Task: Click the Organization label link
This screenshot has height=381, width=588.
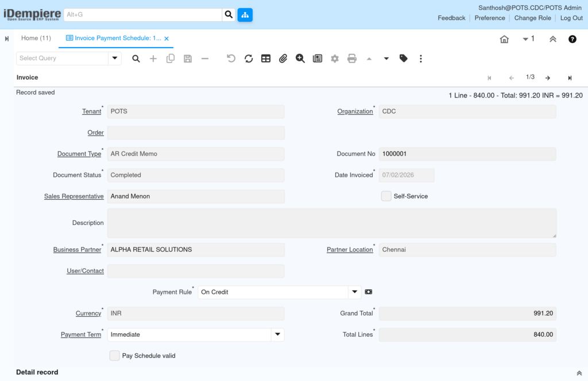Action: (x=355, y=111)
